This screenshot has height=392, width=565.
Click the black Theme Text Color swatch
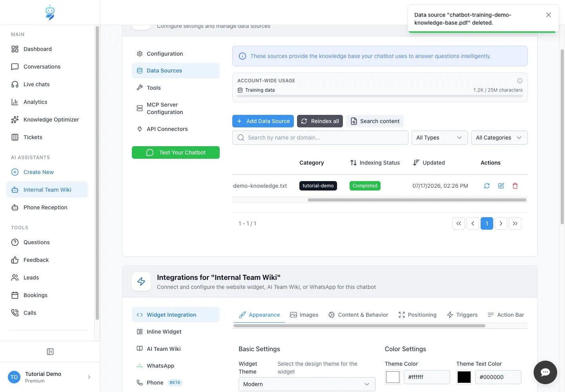(x=464, y=377)
